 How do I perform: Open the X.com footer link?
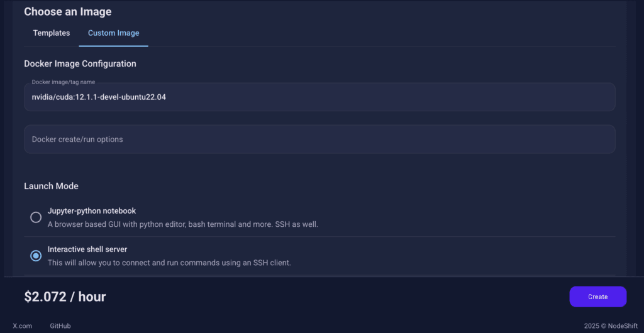[x=22, y=326]
